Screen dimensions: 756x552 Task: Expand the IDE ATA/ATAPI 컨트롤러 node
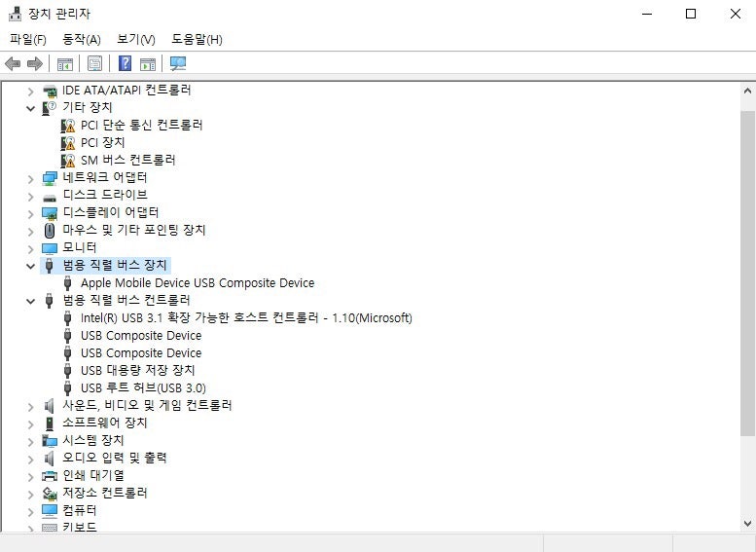click(30, 91)
